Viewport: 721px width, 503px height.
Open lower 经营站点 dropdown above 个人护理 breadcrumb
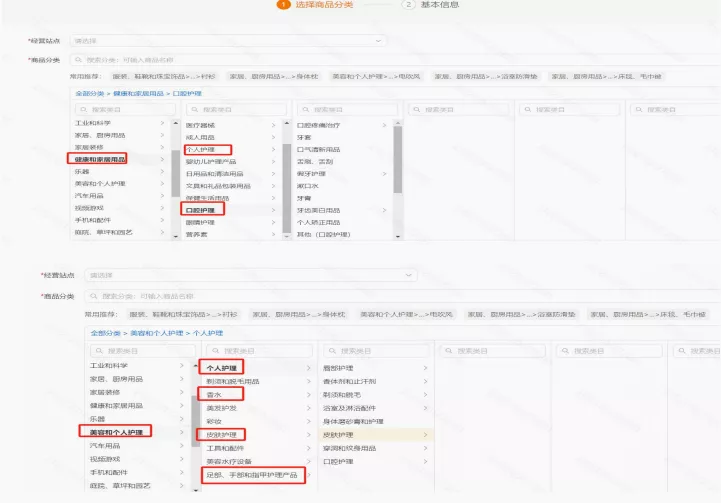click(251, 275)
